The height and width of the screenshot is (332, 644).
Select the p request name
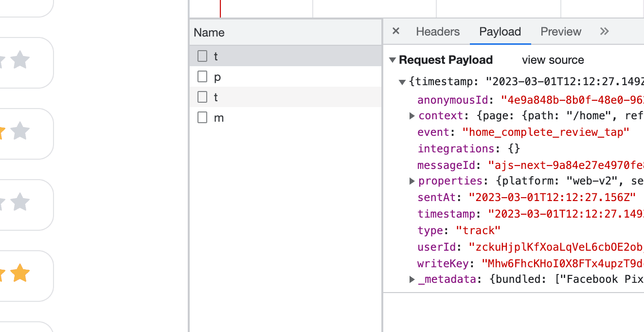(217, 77)
